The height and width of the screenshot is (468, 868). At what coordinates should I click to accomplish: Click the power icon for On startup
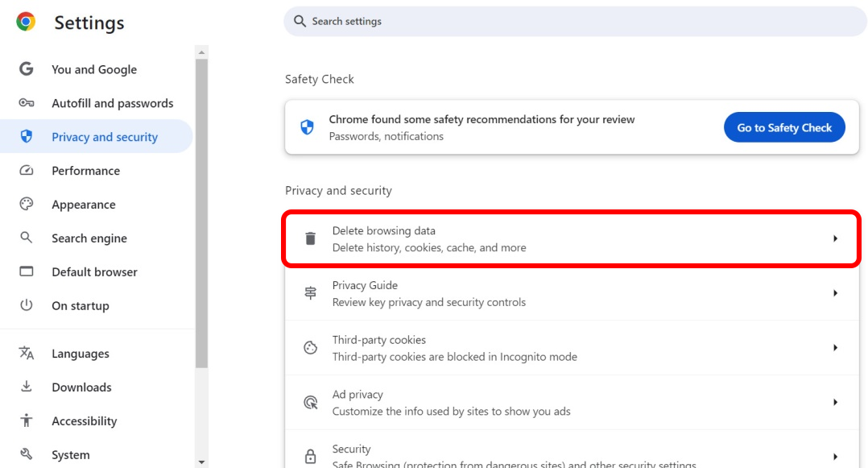26,305
